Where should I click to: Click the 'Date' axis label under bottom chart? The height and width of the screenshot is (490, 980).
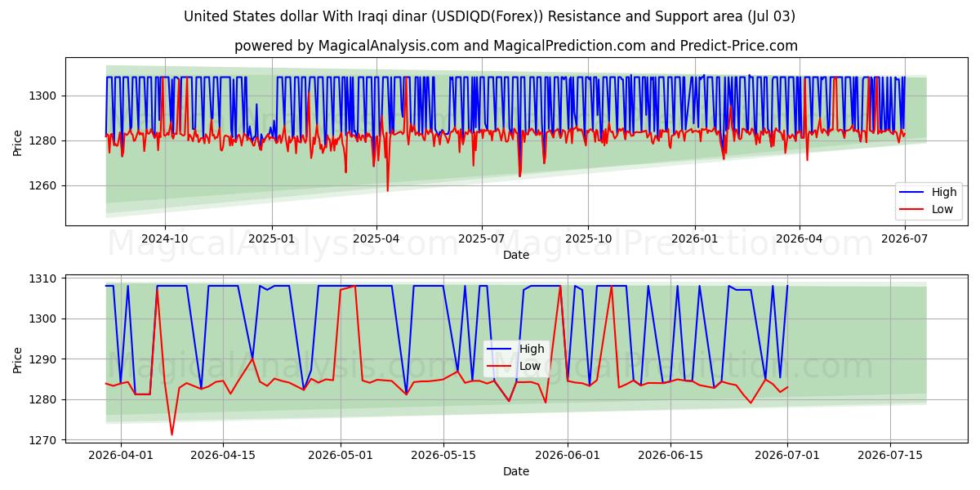pos(516,471)
